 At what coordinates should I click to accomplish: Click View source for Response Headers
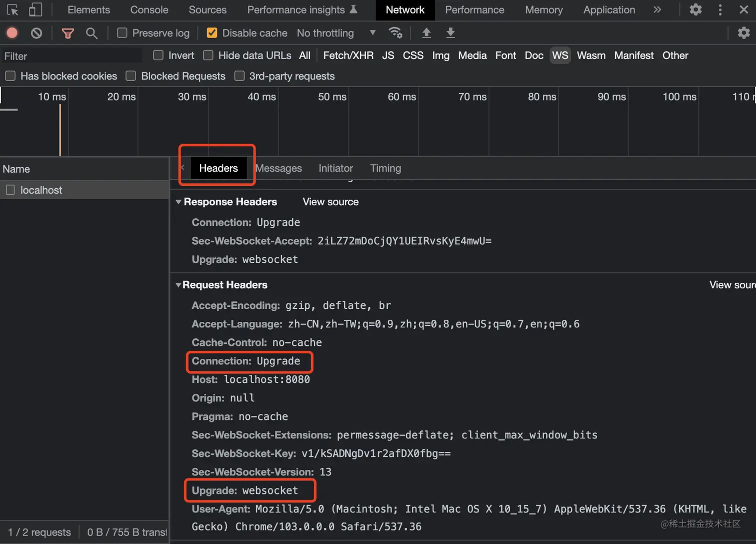pyautogui.click(x=330, y=202)
